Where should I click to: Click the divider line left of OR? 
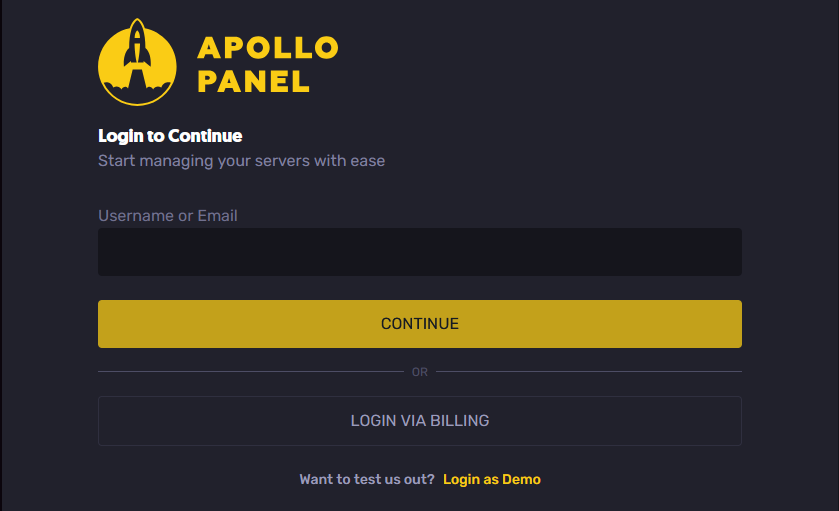click(x=250, y=371)
